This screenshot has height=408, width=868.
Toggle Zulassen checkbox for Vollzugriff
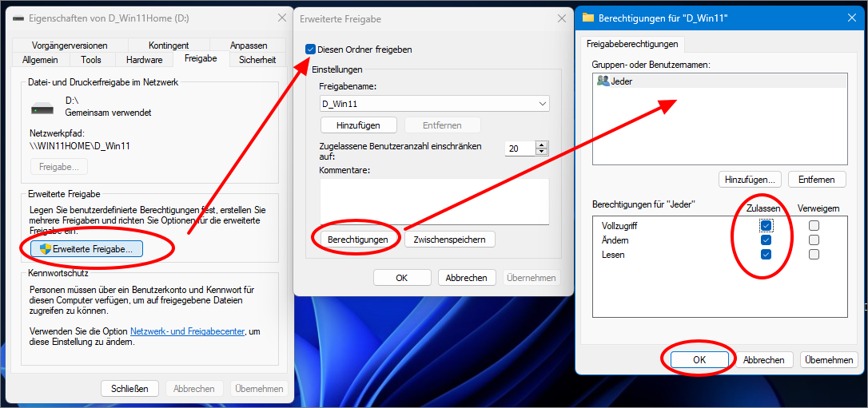pos(766,226)
